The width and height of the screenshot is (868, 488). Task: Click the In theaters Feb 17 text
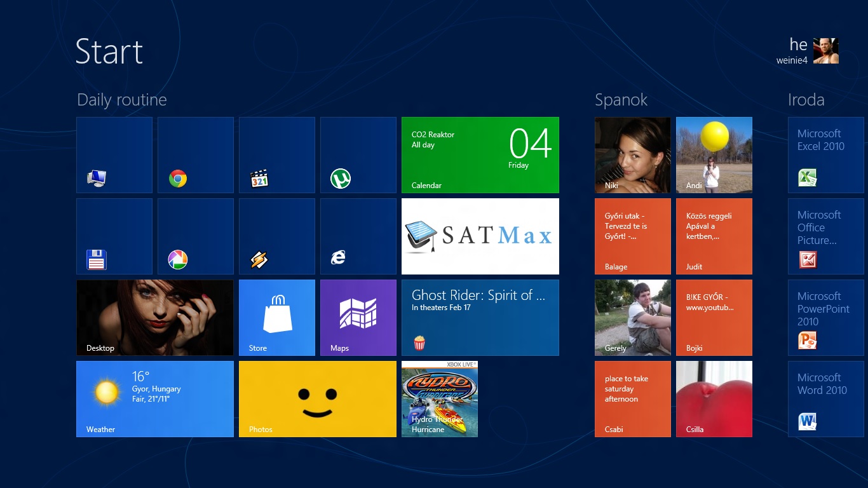tap(441, 308)
